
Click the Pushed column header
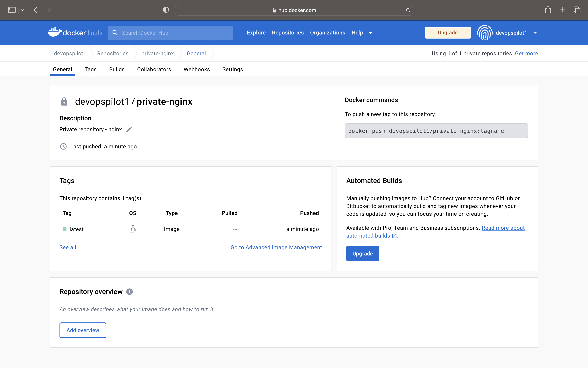coord(309,213)
